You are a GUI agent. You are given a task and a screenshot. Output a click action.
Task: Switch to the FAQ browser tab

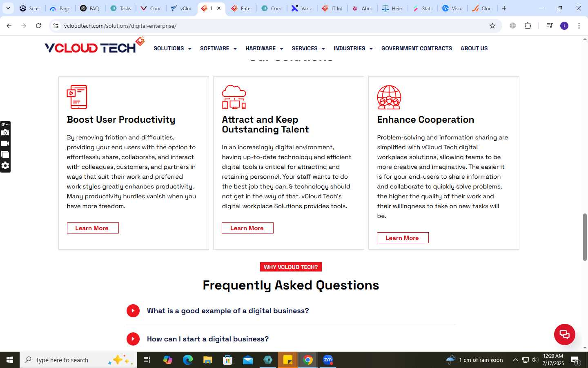pyautogui.click(x=90, y=8)
